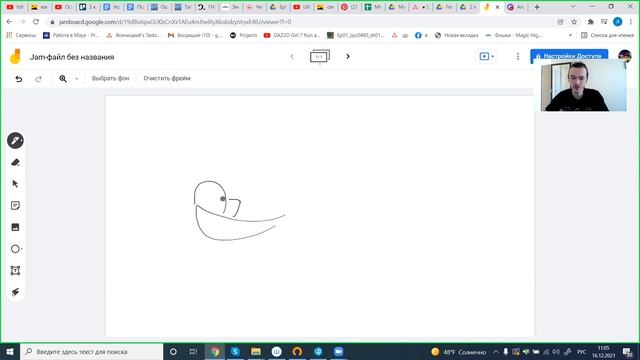This screenshot has height=360, width=640.
Task: Open the Chrome three-dot menu
Action: [x=631, y=22]
